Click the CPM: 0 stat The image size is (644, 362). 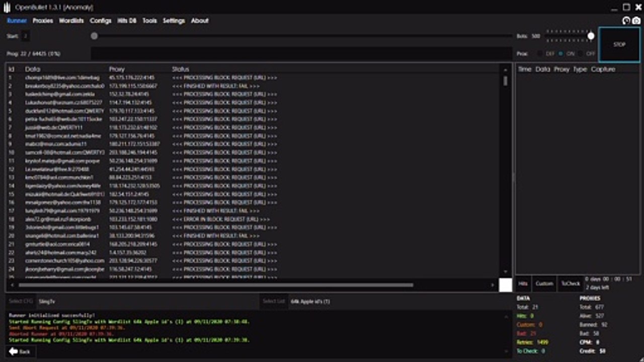tap(590, 342)
